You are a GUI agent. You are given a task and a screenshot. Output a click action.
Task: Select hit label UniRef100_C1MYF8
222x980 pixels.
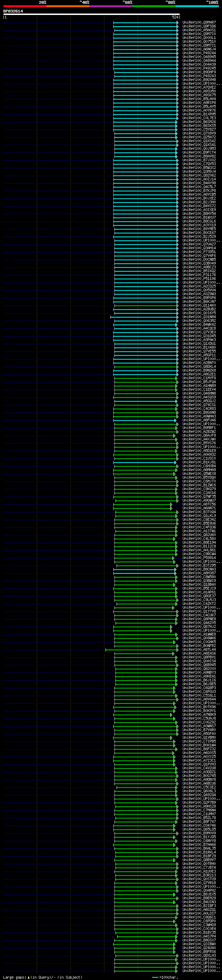[199, 378]
